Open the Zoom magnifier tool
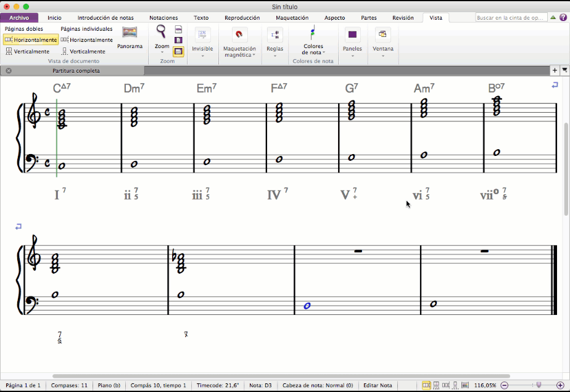 161,31
